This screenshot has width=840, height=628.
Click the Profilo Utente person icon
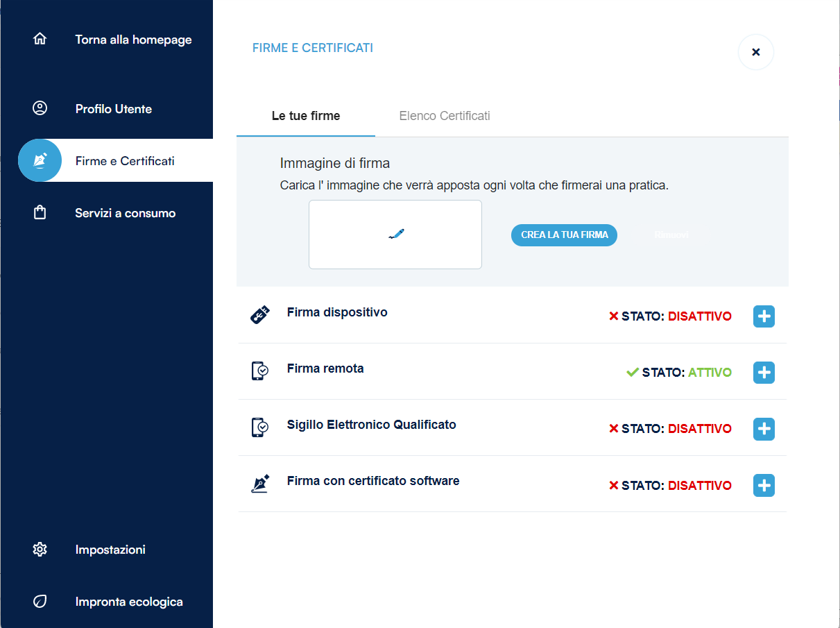[40, 108]
